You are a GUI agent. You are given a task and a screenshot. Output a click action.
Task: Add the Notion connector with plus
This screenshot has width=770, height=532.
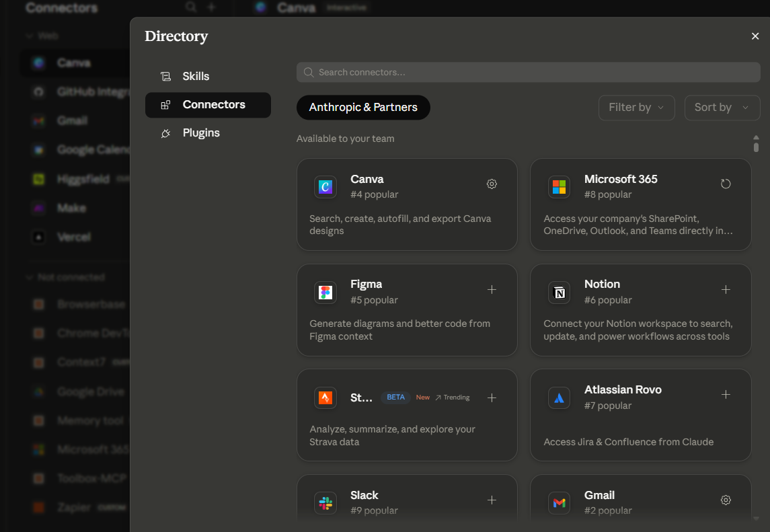point(726,289)
